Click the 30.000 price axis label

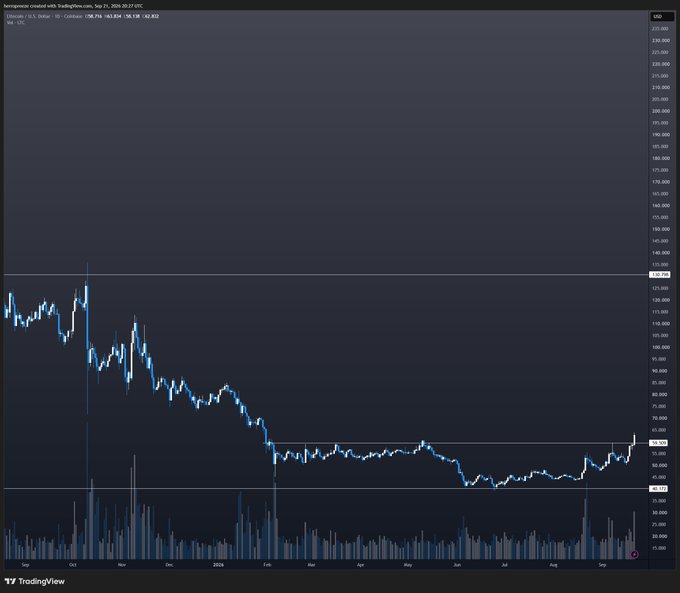(x=660, y=512)
